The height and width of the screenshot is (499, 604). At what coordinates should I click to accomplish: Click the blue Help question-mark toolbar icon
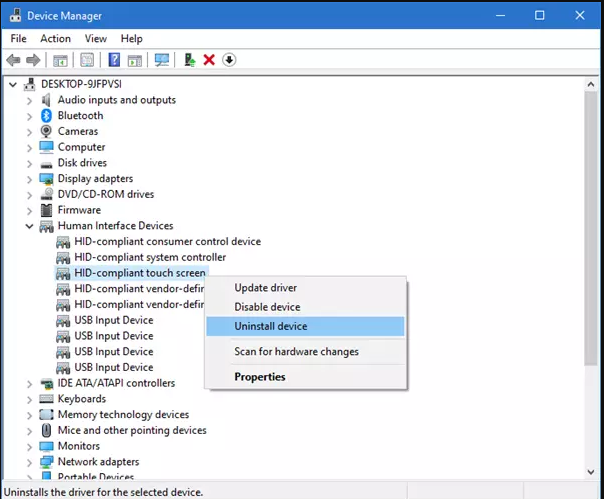[114, 60]
